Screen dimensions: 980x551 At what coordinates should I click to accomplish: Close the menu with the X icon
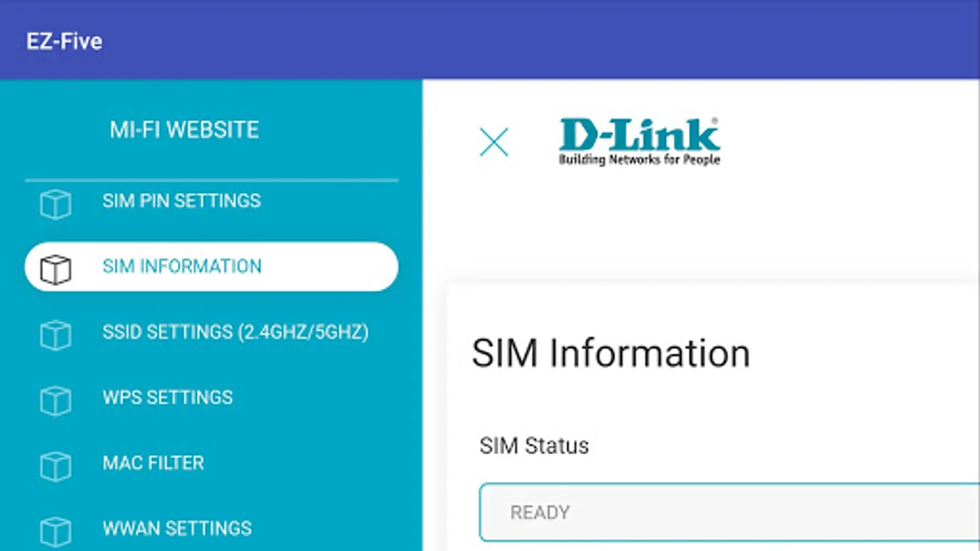[494, 142]
